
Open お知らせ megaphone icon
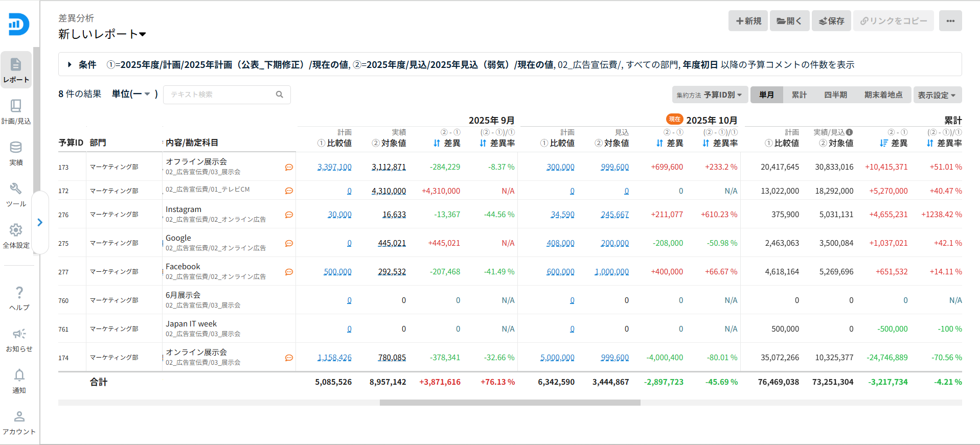pyautogui.click(x=19, y=339)
